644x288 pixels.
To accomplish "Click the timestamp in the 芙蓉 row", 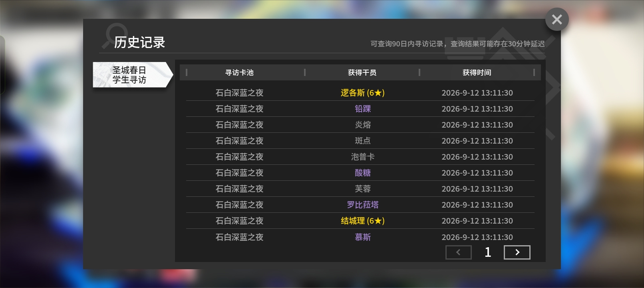I will (x=477, y=189).
